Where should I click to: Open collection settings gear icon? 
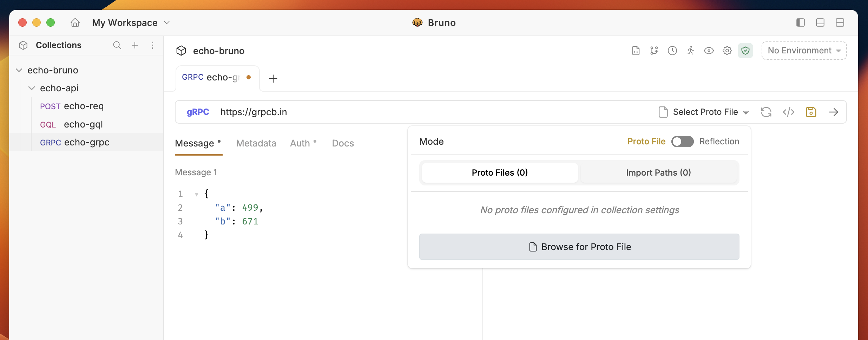coord(727,51)
